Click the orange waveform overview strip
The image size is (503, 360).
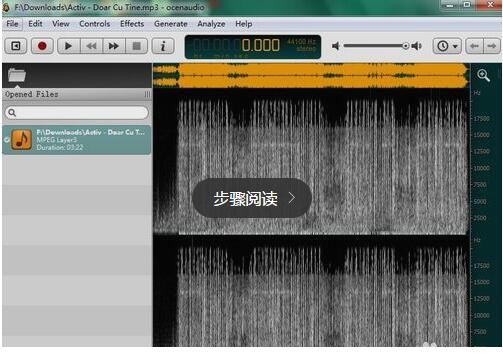pyautogui.click(x=311, y=76)
